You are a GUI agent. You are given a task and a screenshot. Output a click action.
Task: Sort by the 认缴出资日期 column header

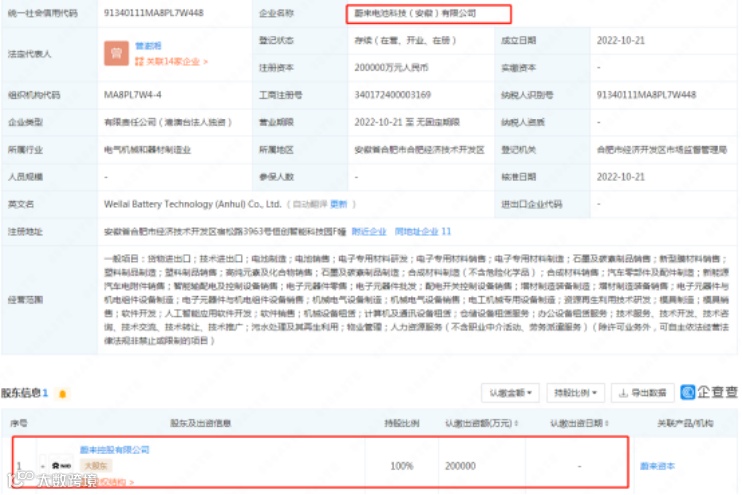click(x=579, y=423)
